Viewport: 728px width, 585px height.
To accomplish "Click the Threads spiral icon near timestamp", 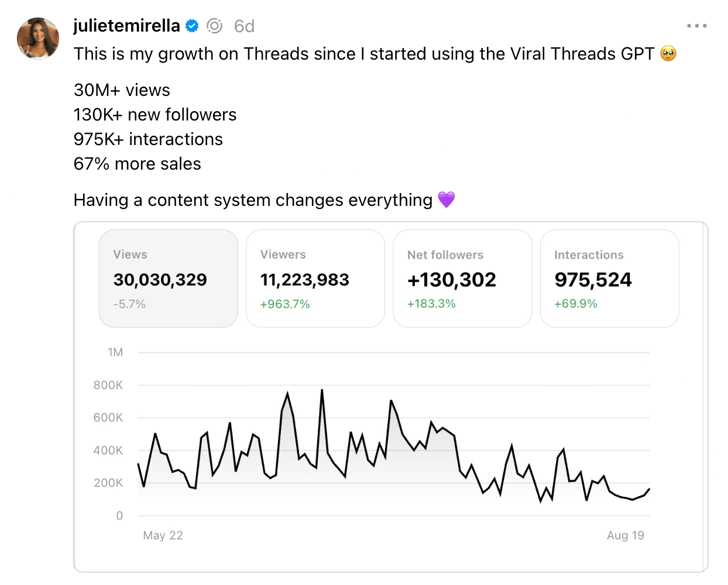I will point(215,26).
